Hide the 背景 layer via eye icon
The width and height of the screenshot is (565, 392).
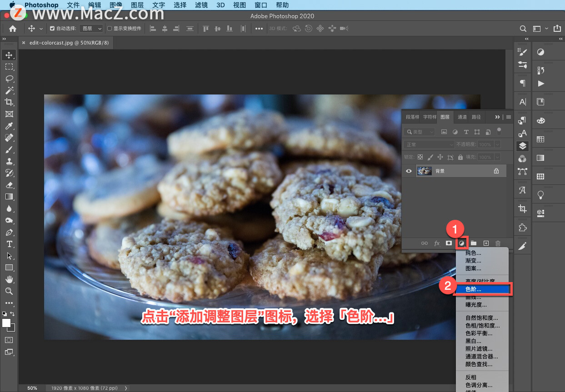409,171
